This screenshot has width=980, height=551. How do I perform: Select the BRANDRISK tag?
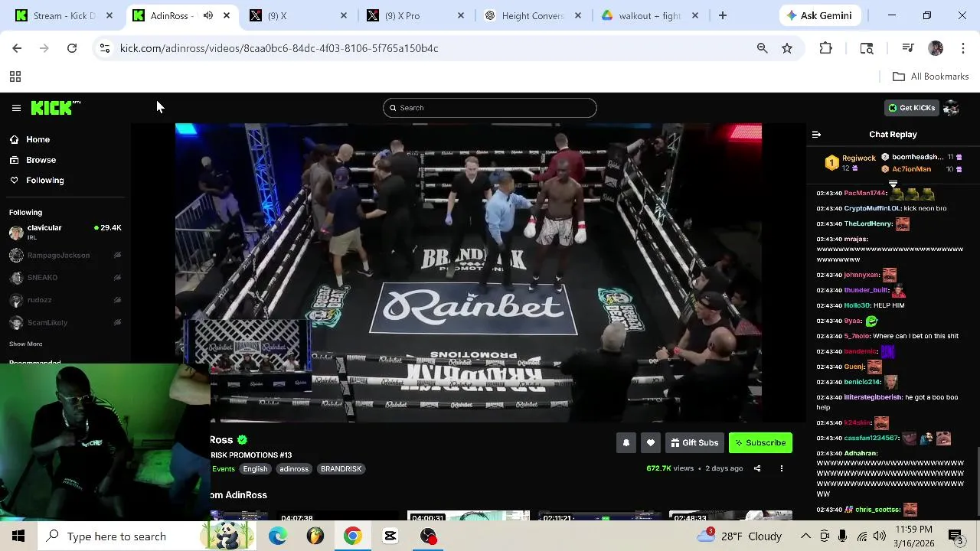341,469
